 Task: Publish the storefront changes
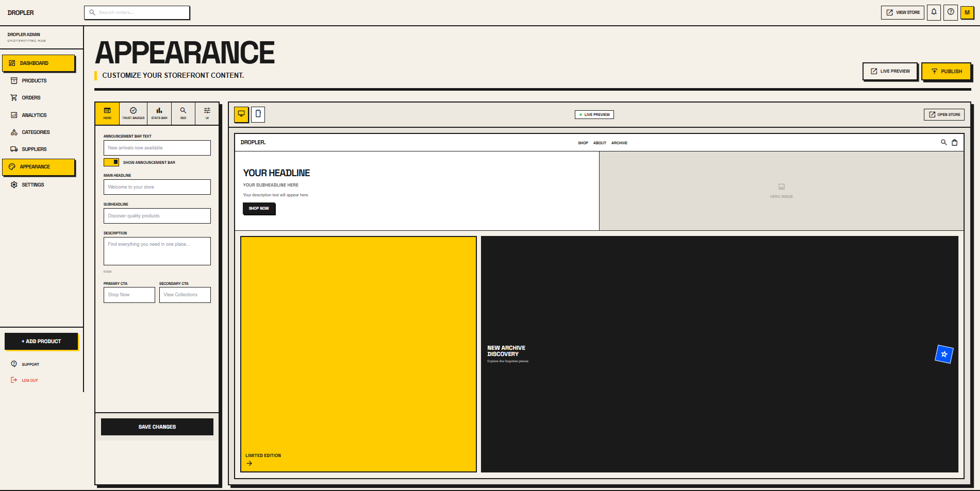[946, 71]
